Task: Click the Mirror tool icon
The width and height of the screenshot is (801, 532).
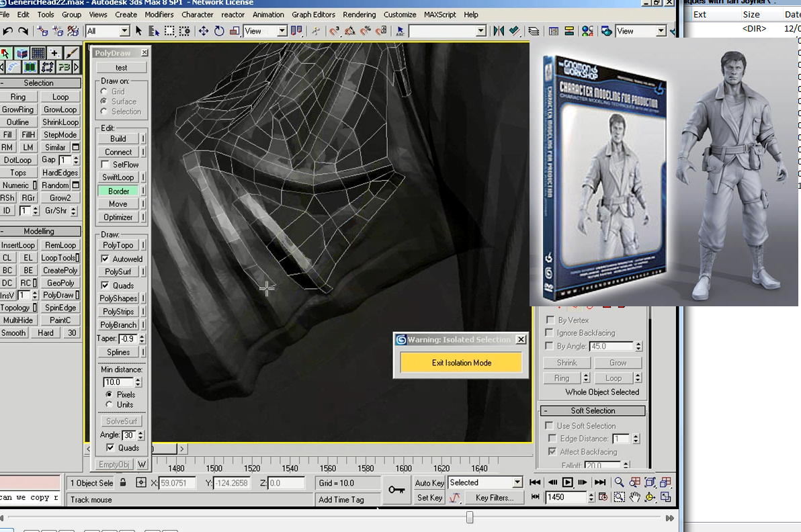Action: click(x=499, y=31)
